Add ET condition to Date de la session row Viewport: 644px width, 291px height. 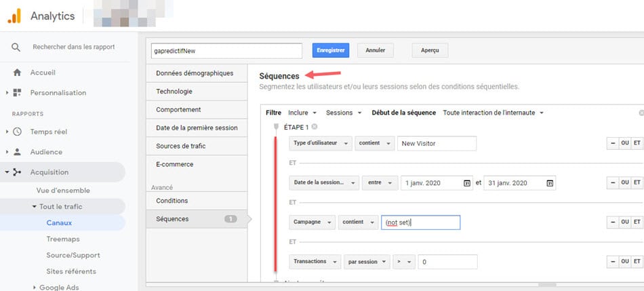coord(637,182)
